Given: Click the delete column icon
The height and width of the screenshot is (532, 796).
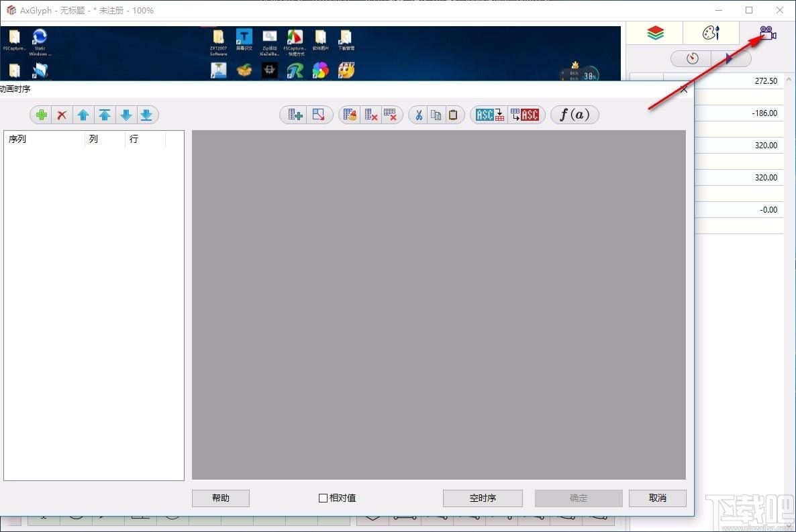Looking at the screenshot, I should pos(371,115).
